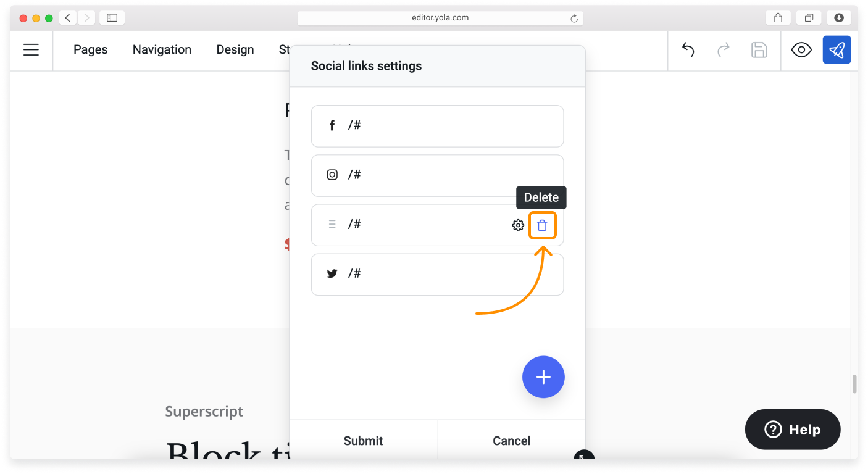Viewport: 868px width, 474px height.
Task: Click the rocket publish icon
Action: click(837, 50)
